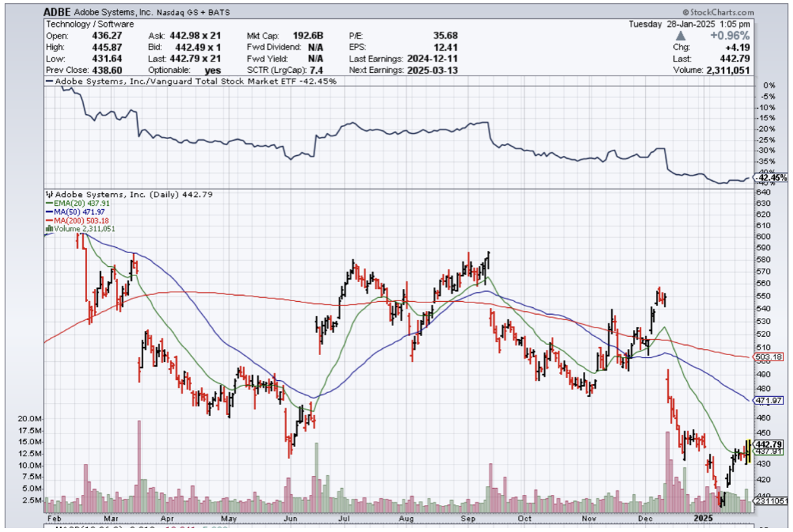Click the 2311051 volume axis tag
Image resolution: width=793 pixels, height=532 pixels.
point(771,501)
